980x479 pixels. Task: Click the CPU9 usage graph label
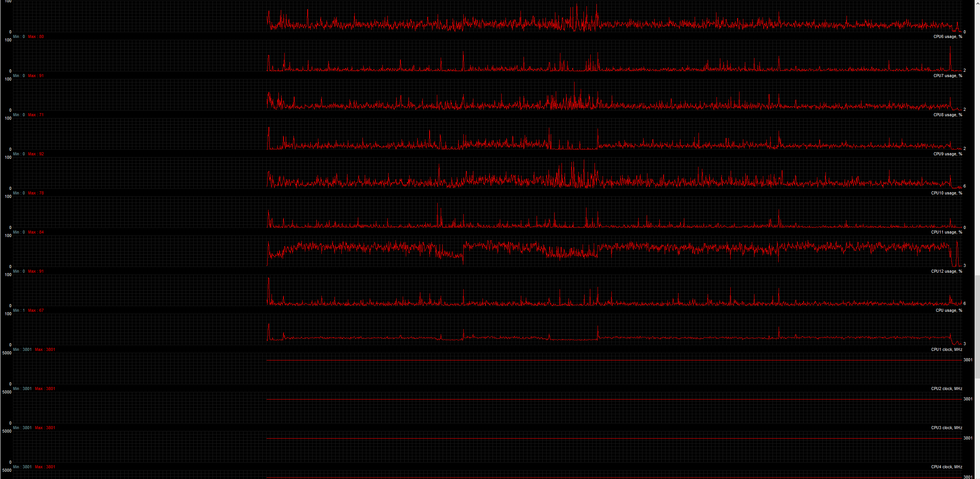point(947,154)
